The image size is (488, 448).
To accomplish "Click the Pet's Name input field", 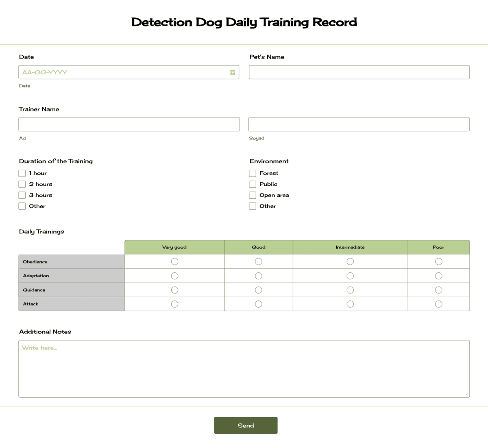I will [x=359, y=72].
